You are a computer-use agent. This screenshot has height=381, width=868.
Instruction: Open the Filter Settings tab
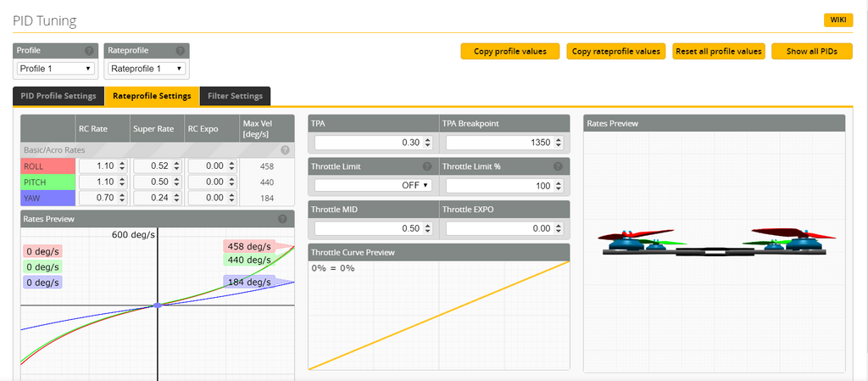235,96
